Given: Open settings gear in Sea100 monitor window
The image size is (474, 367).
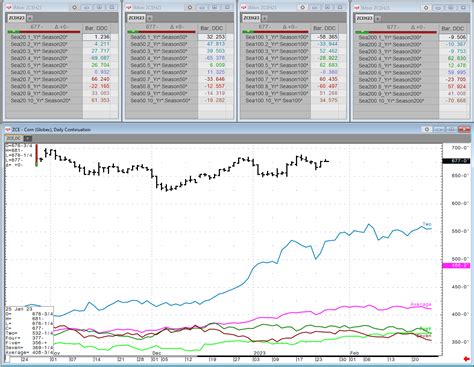Looking at the screenshot, I should pos(303,7).
